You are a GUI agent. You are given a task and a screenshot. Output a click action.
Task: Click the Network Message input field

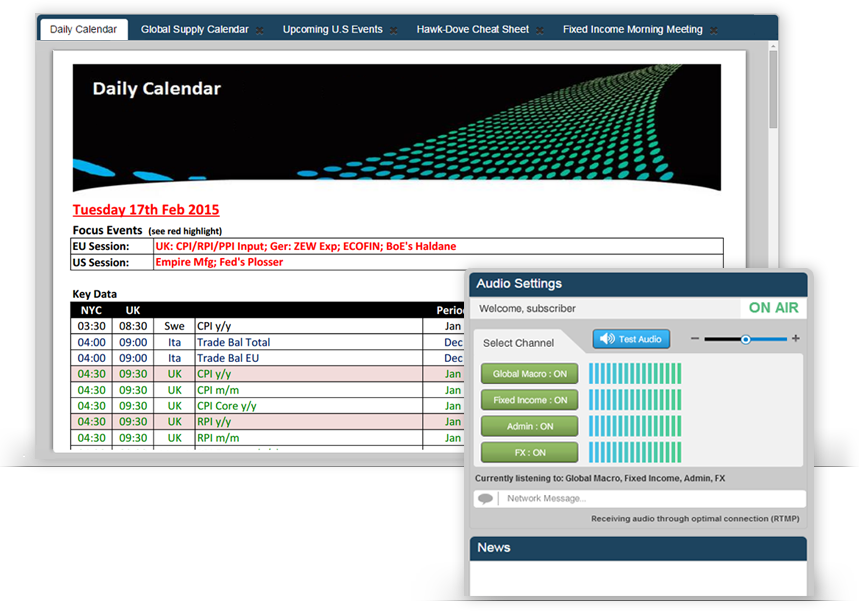click(x=650, y=499)
